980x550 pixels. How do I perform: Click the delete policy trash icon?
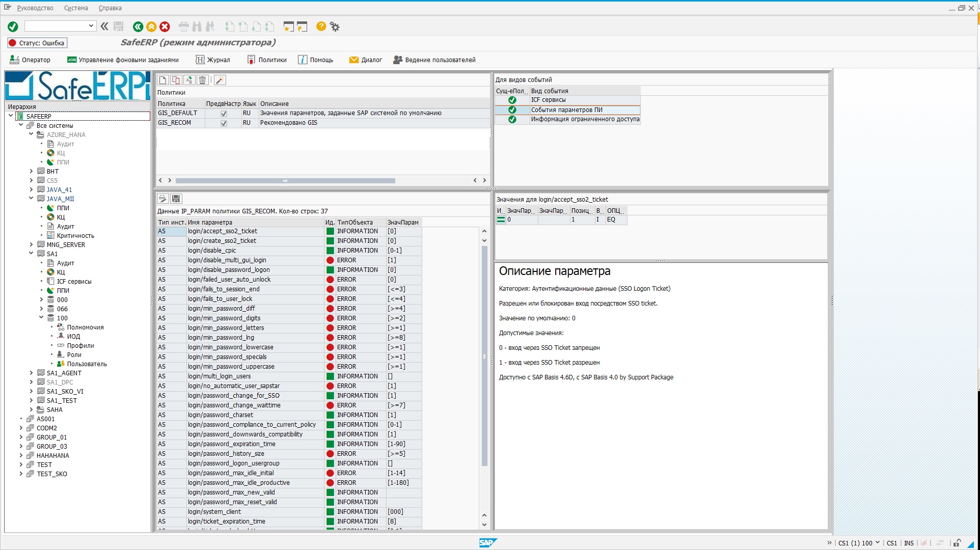[x=202, y=80]
